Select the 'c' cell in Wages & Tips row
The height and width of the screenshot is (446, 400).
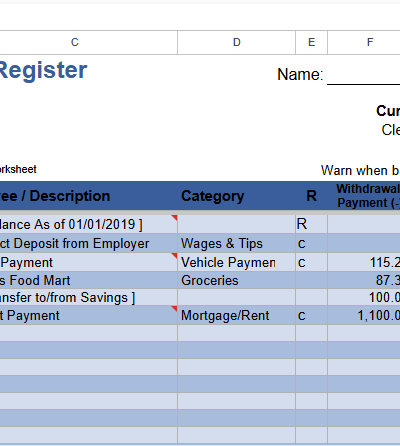[311, 243]
